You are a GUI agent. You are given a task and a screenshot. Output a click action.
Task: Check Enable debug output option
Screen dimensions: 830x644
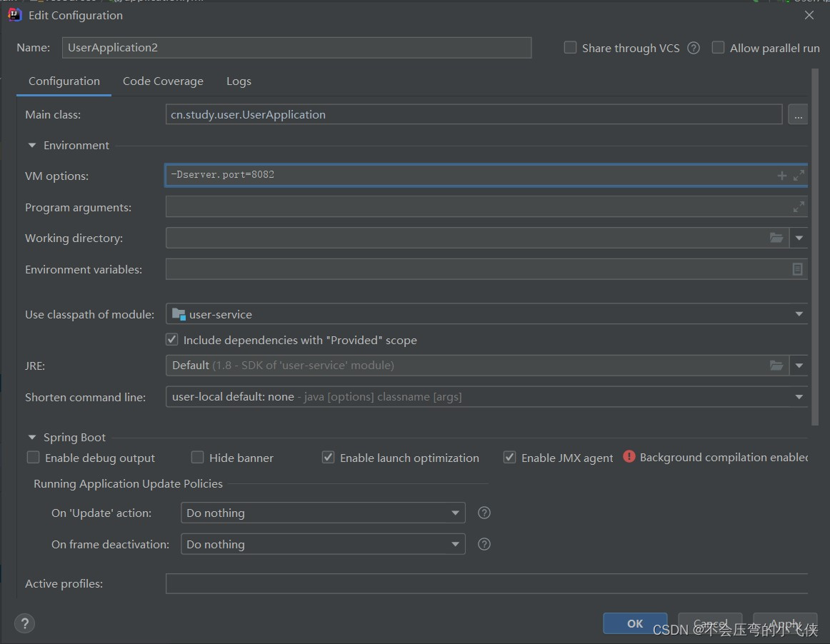[33, 458]
